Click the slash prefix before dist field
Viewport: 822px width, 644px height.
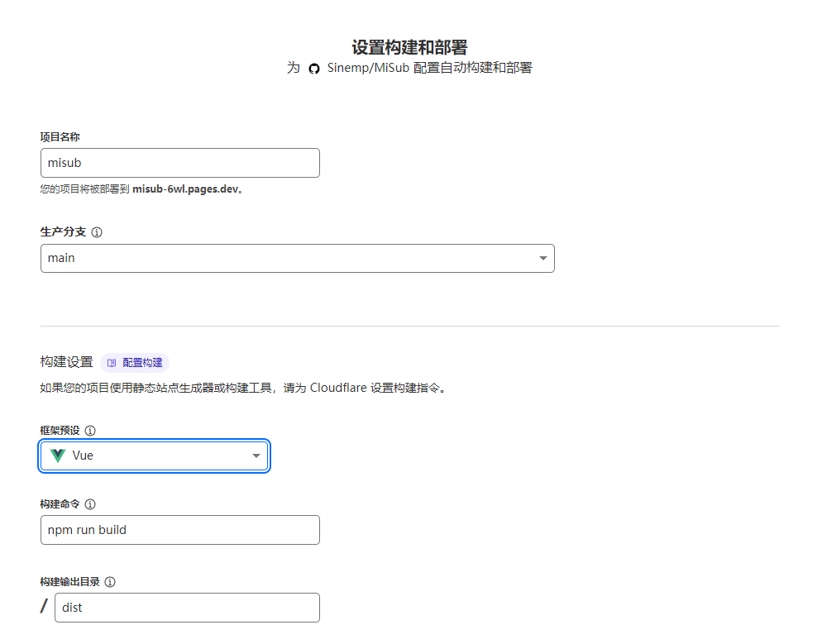pyautogui.click(x=44, y=606)
